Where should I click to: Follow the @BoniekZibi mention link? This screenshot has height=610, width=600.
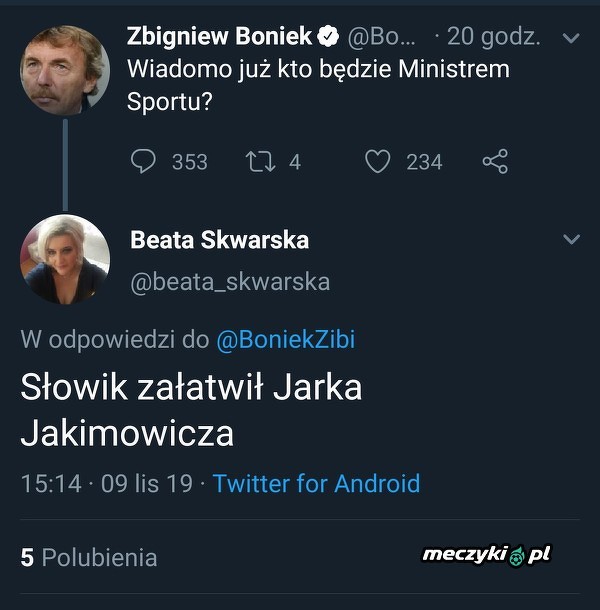[x=285, y=340]
